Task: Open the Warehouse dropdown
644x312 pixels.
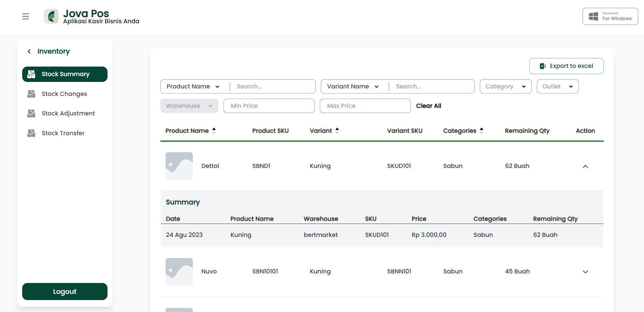Action: click(x=189, y=106)
